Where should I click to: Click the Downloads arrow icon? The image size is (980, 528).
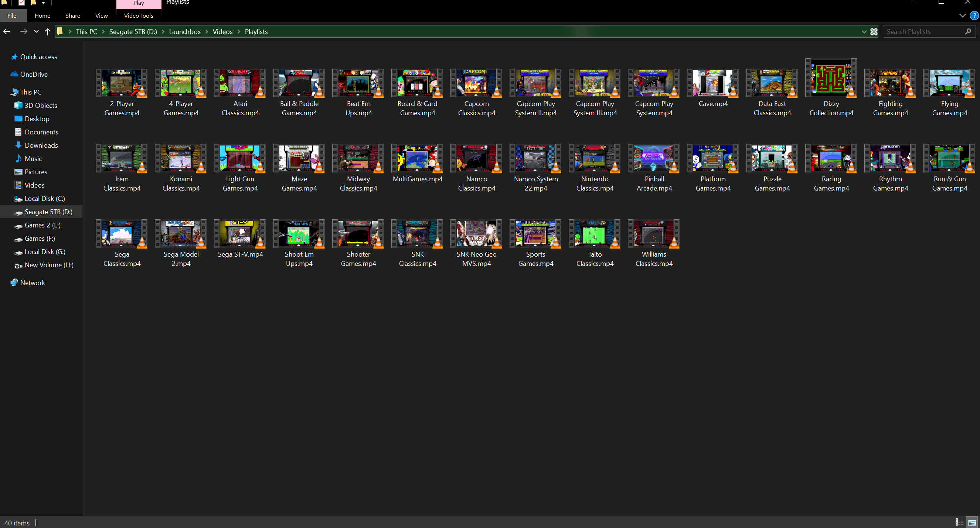coord(18,145)
